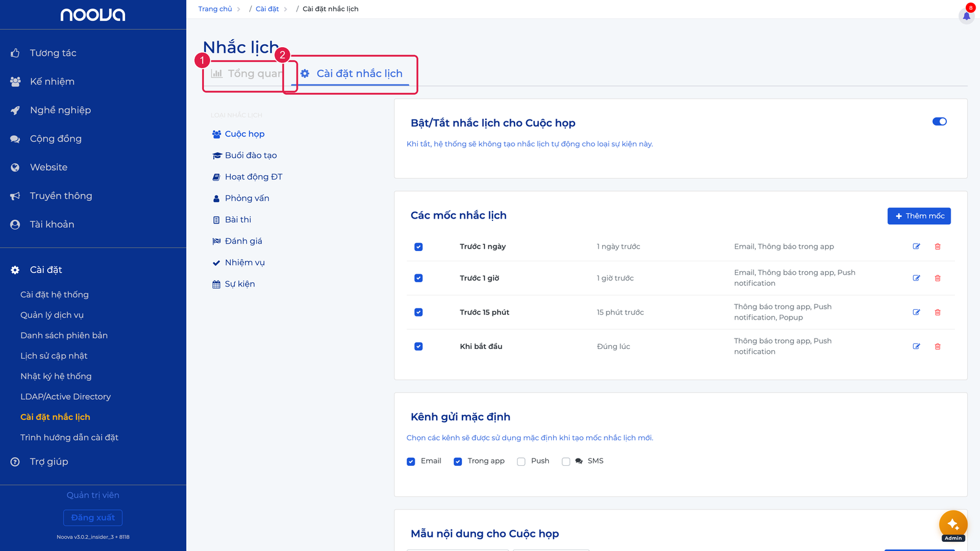
Task: Click the "1 ngày trước" time cell
Action: point(619,247)
